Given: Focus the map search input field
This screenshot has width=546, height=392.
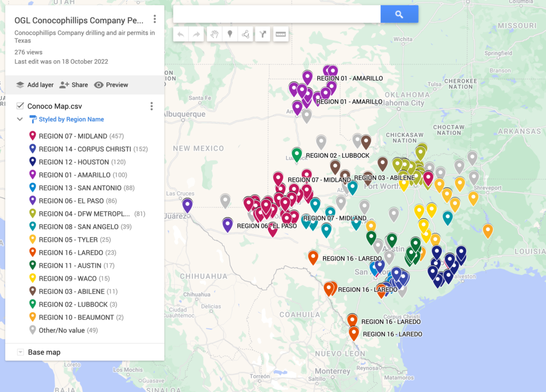Looking at the screenshot, I should tap(277, 14).
